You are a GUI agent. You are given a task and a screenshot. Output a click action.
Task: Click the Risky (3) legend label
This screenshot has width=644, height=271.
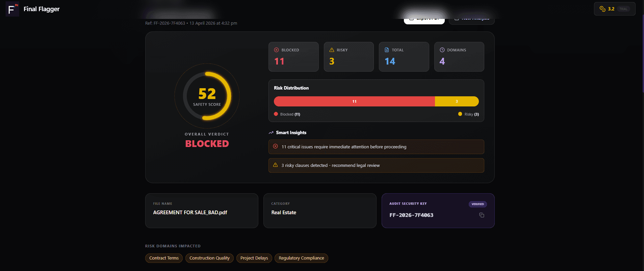[x=471, y=114]
